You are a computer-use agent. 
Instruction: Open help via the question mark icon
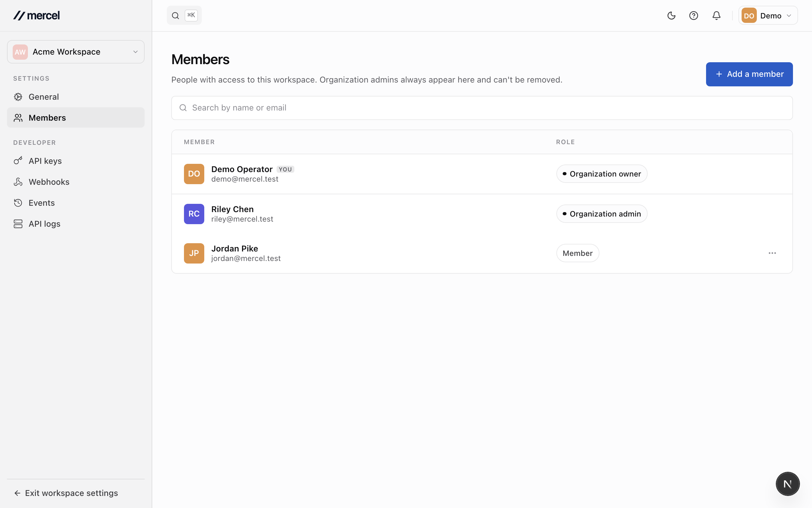(694, 16)
